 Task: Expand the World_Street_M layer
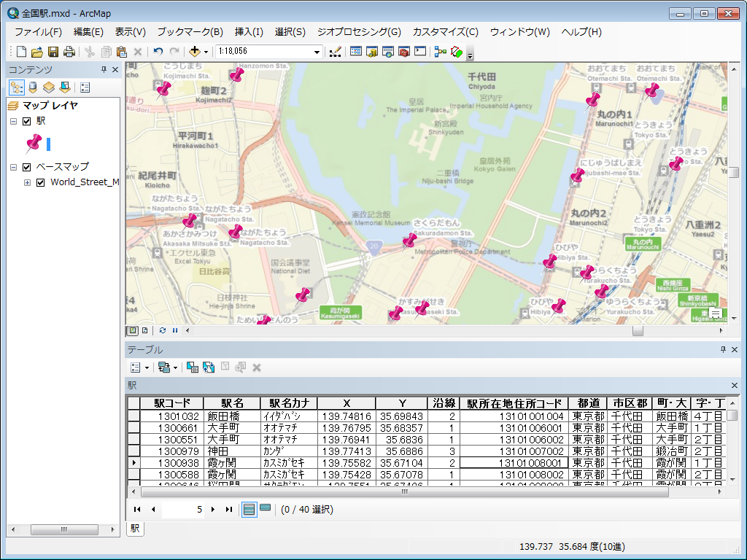(27, 182)
